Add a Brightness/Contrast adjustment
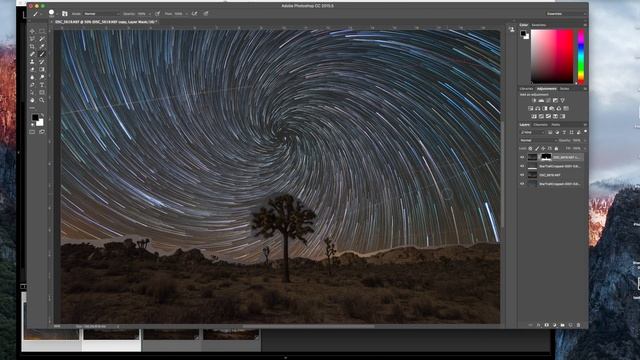The height and width of the screenshot is (360, 640). coord(534,100)
